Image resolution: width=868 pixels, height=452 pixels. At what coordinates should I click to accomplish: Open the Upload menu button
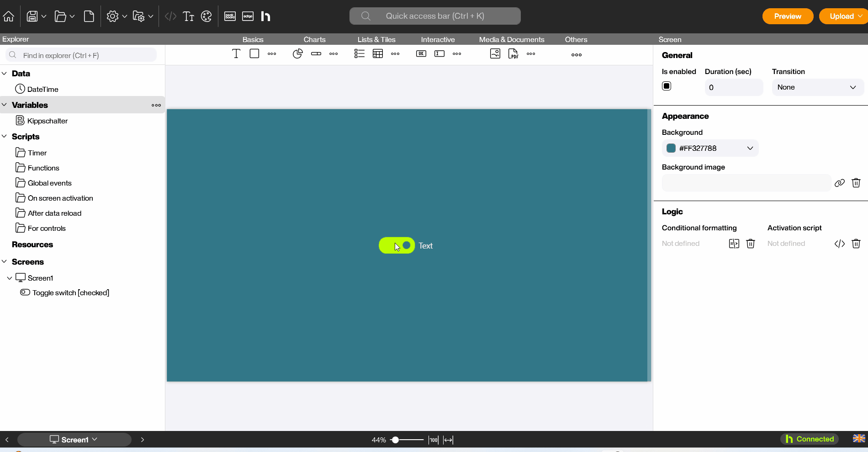tap(844, 16)
